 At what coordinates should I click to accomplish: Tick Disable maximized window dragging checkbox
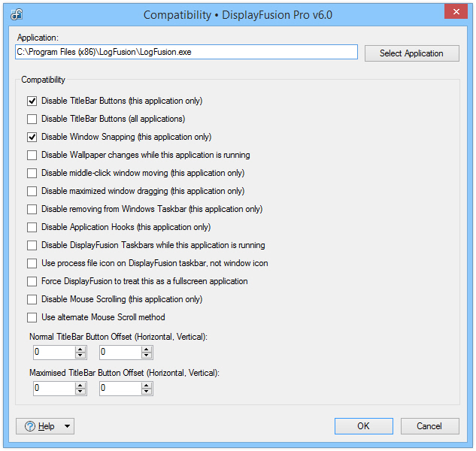click(x=32, y=191)
